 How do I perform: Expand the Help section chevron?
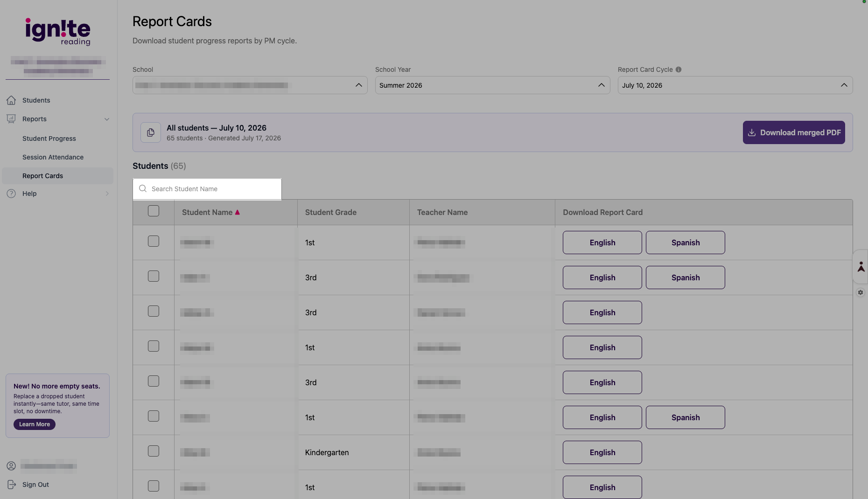coord(107,194)
